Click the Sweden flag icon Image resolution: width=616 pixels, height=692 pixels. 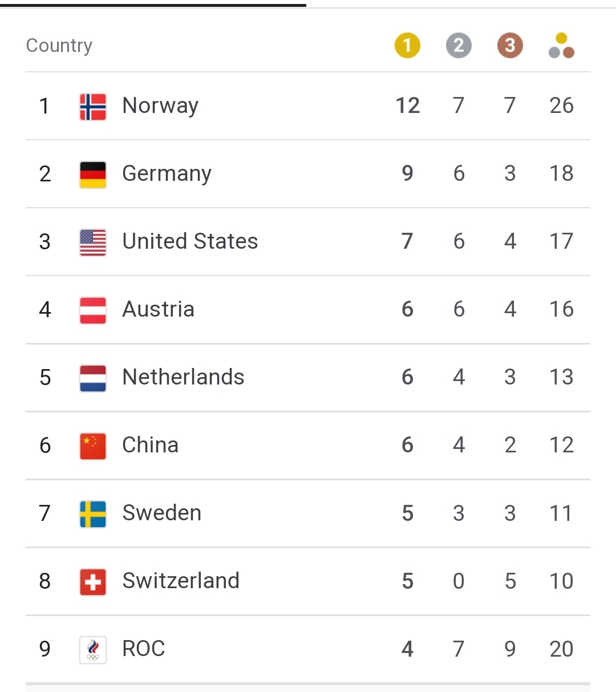[93, 514]
